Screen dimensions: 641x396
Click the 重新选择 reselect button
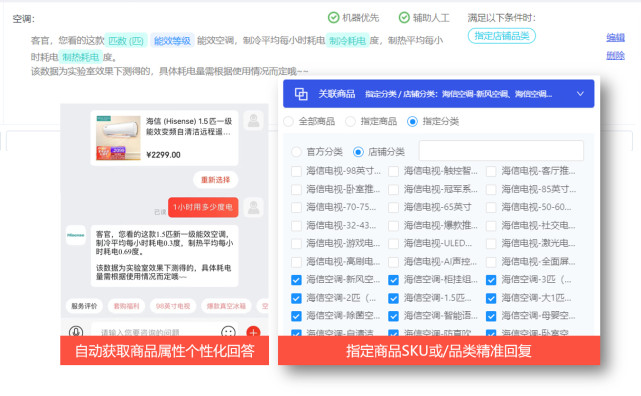tap(215, 180)
